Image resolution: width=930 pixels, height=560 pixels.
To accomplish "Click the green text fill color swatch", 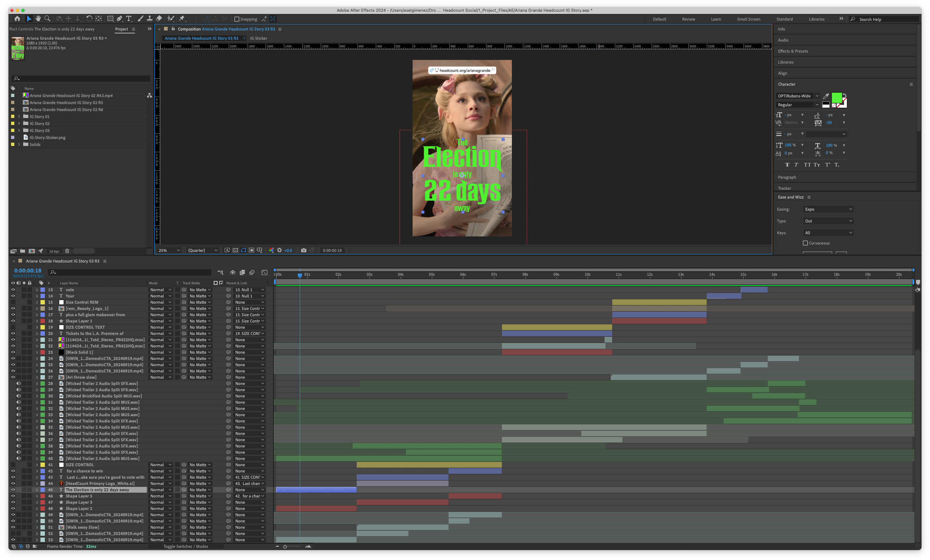I will (837, 98).
